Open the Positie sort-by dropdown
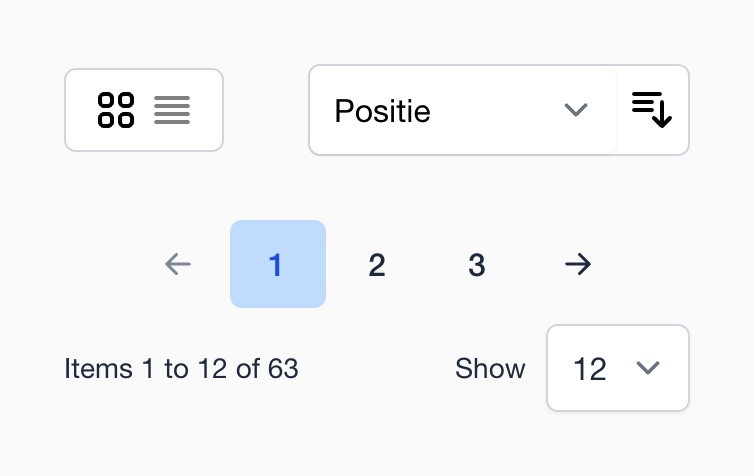 click(463, 110)
